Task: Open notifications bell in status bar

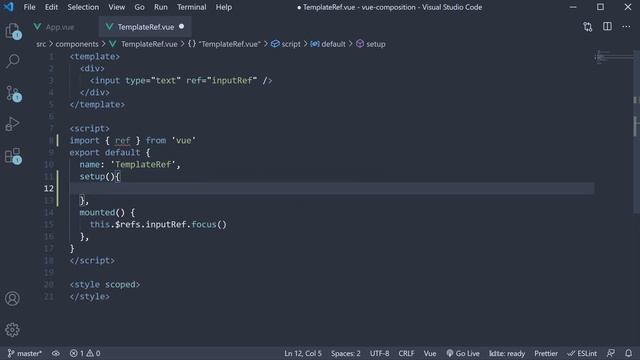Action: coord(629,353)
